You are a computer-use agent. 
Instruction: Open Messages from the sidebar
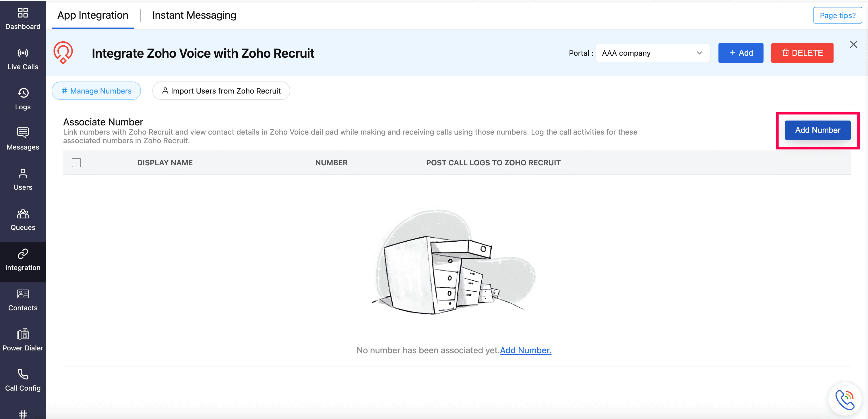(x=23, y=139)
